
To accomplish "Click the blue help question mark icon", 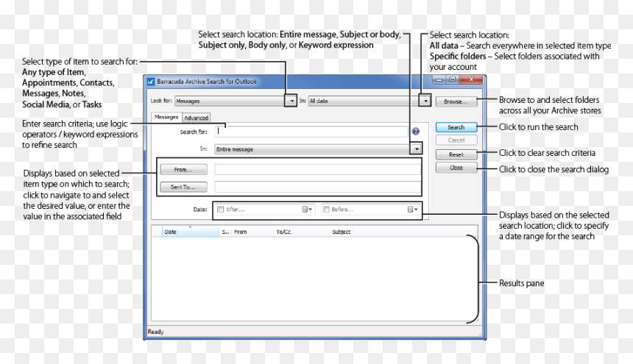I will (415, 132).
